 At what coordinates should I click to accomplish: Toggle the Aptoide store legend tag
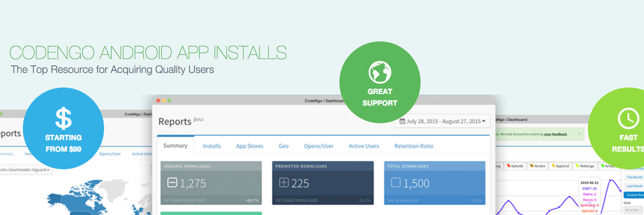coord(516,166)
